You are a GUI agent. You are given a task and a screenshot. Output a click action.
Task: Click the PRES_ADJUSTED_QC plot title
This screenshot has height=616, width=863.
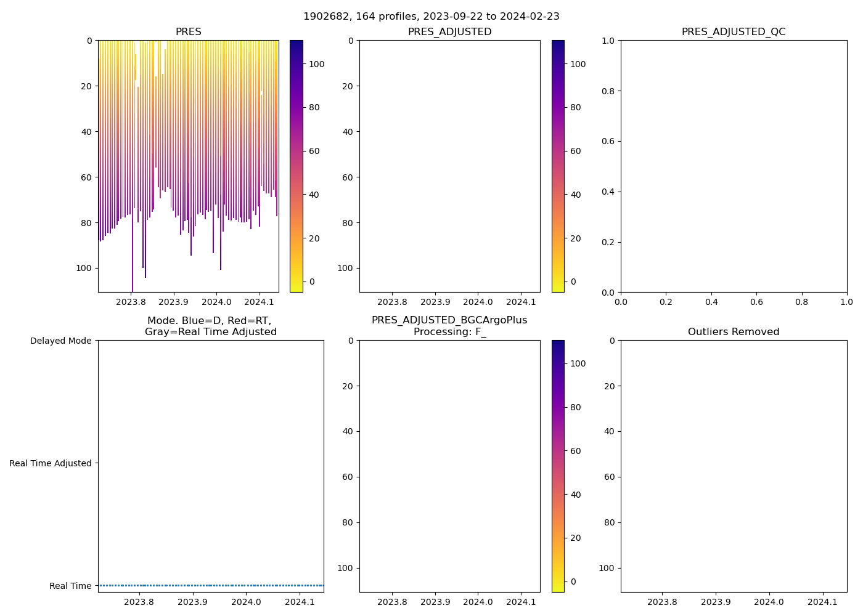click(733, 32)
